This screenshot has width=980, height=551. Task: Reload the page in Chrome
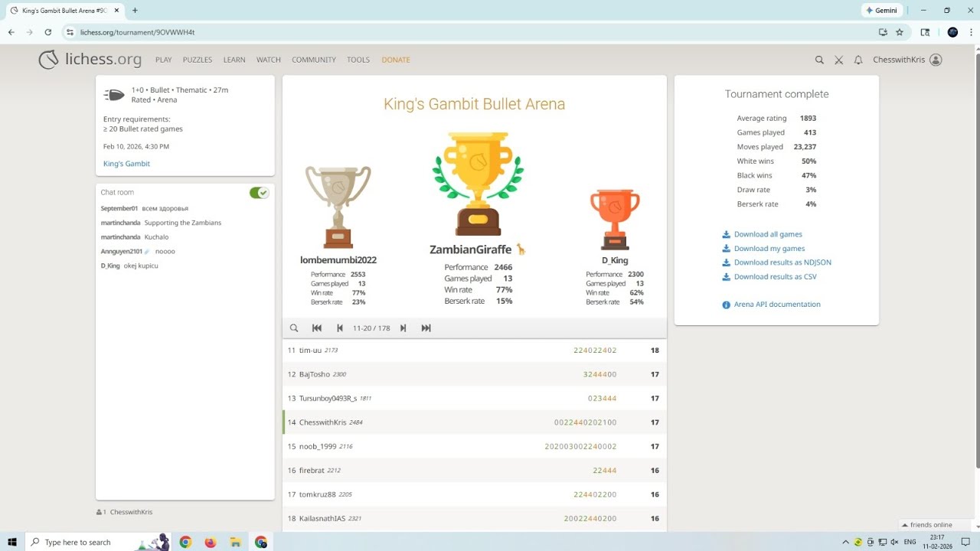point(48,32)
